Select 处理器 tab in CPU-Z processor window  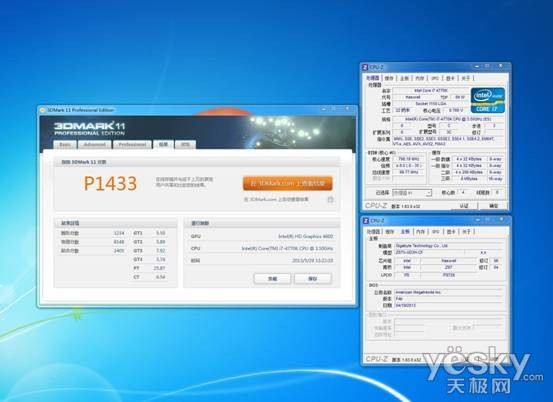[373, 78]
